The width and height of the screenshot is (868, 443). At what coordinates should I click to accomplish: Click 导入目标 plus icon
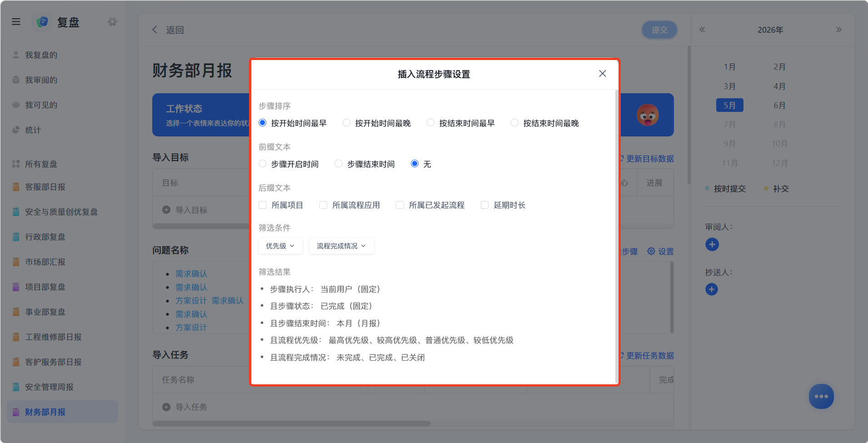pos(166,210)
